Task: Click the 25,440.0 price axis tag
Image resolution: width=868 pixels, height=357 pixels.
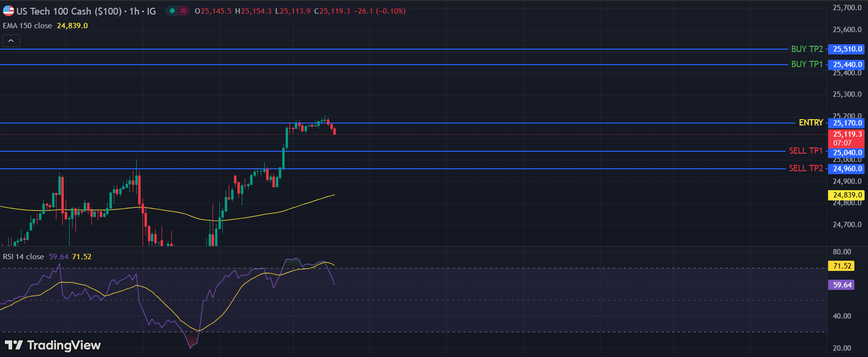Action: 847,65
